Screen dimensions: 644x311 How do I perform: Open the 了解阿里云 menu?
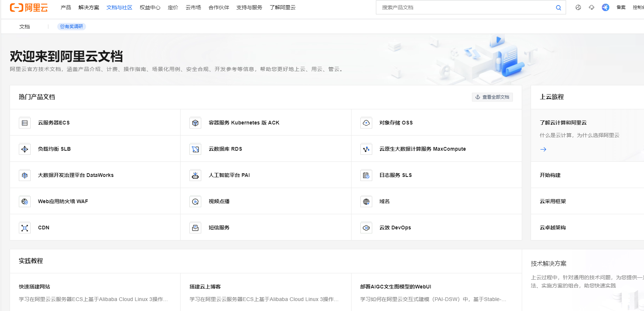click(x=282, y=7)
